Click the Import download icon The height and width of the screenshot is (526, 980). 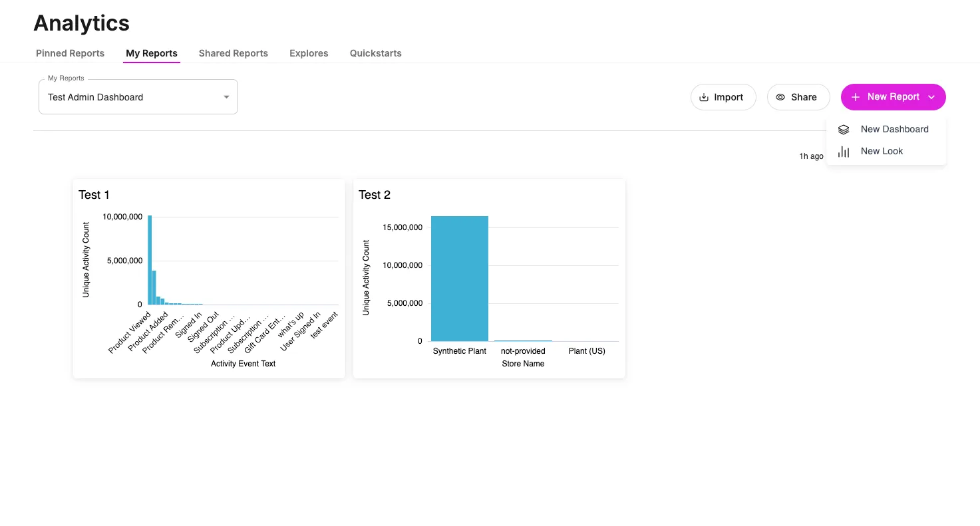pos(704,97)
